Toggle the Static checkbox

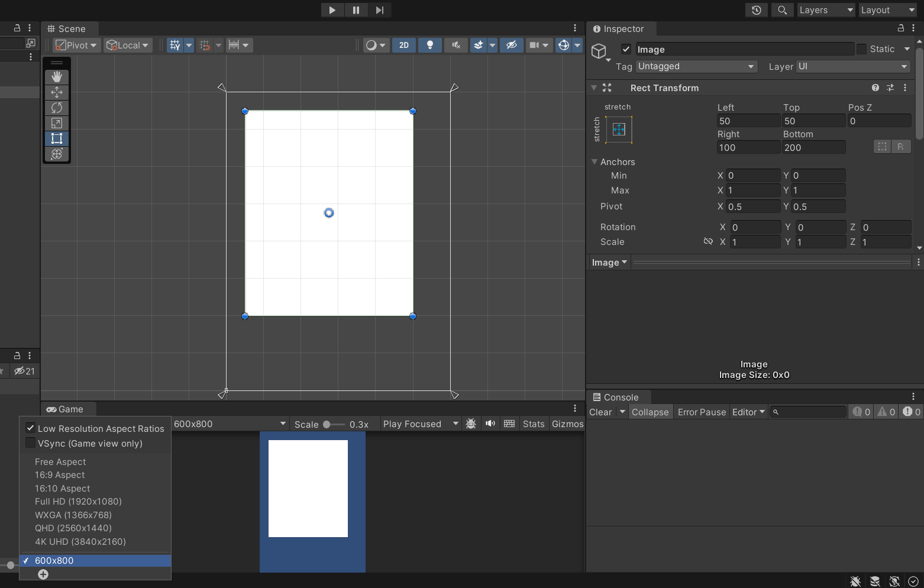(861, 49)
